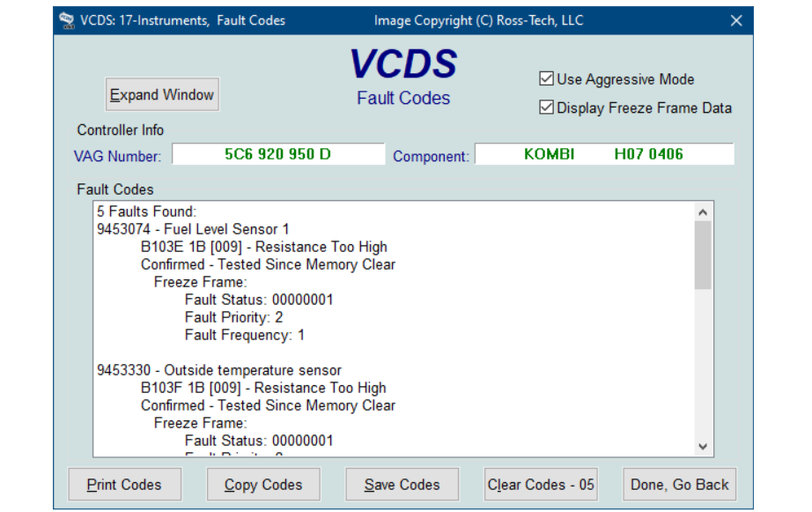Save the fault codes with Save Codes
The height and width of the screenshot is (512, 812).
pyautogui.click(x=402, y=485)
